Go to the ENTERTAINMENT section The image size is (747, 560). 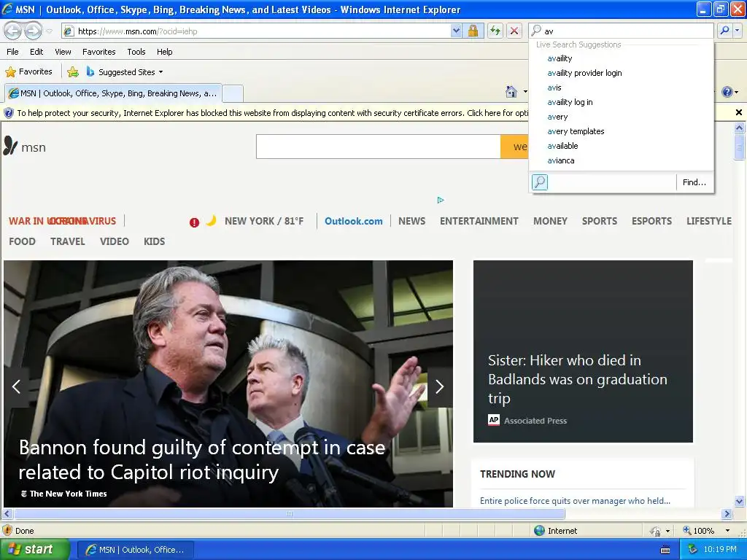point(479,221)
